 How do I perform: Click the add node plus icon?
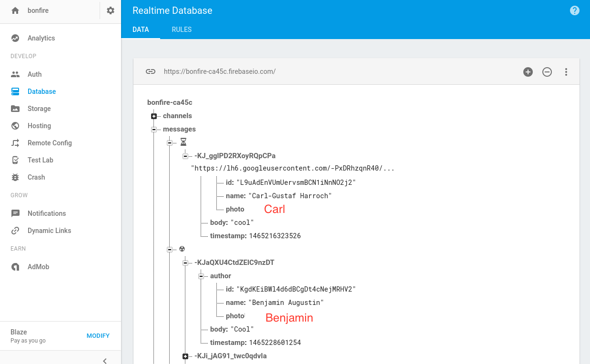click(x=528, y=72)
